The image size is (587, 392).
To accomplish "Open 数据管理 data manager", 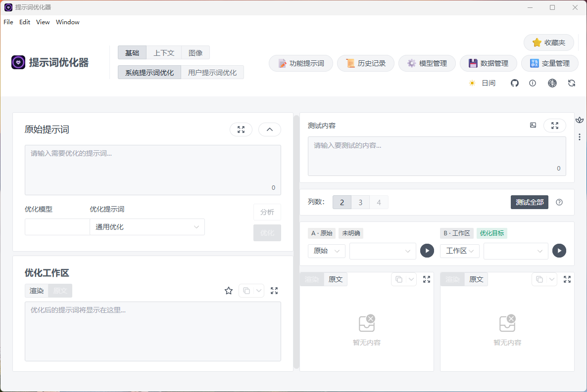I will click(488, 63).
